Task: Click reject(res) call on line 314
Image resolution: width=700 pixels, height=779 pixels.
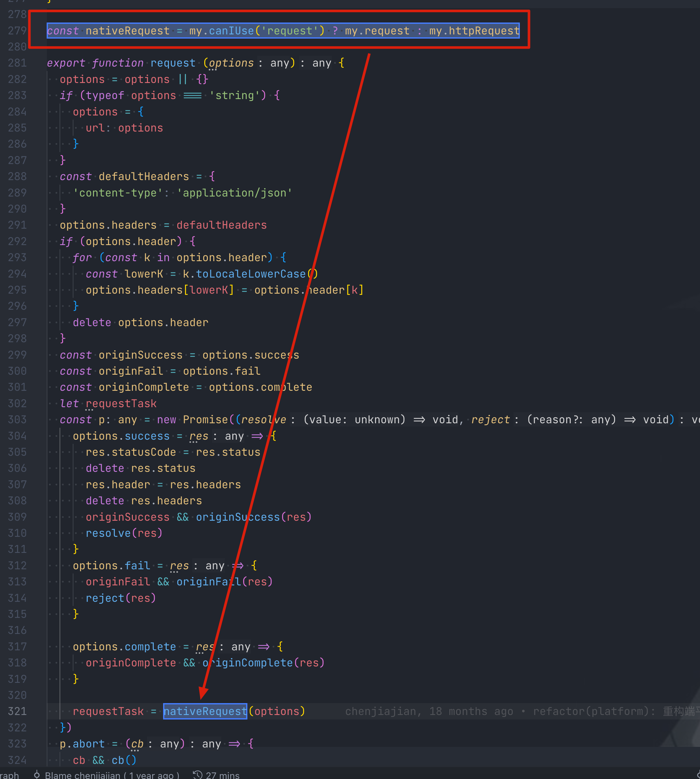Action: coord(120,598)
